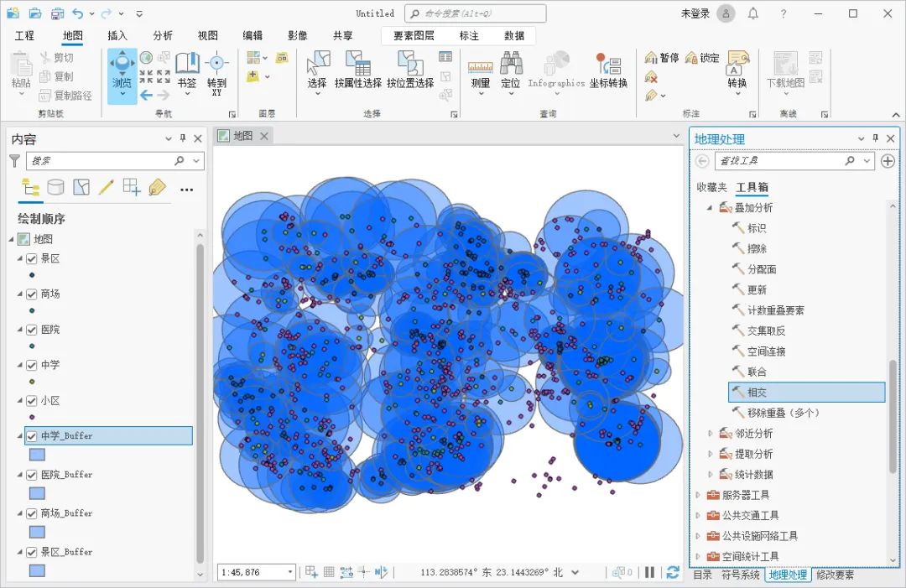Viewport: 906px width, 588px height.
Task: Click the previous extent back arrow
Action: 146,95
